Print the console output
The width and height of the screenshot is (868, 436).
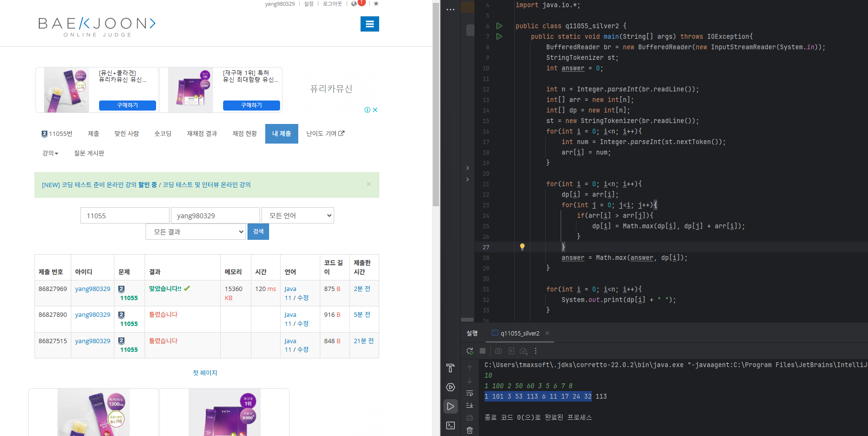(x=470, y=418)
